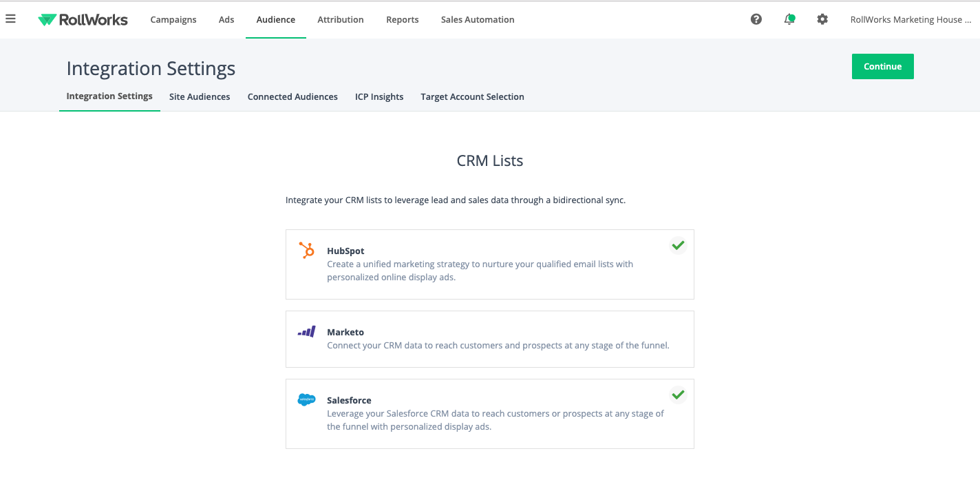Open the notifications bell
The height and width of the screenshot is (491, 980).
(789, 19)
